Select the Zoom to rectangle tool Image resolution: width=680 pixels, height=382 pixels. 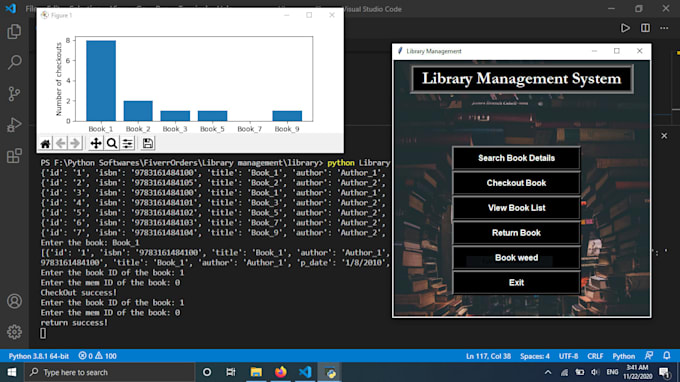click(112, 144)
